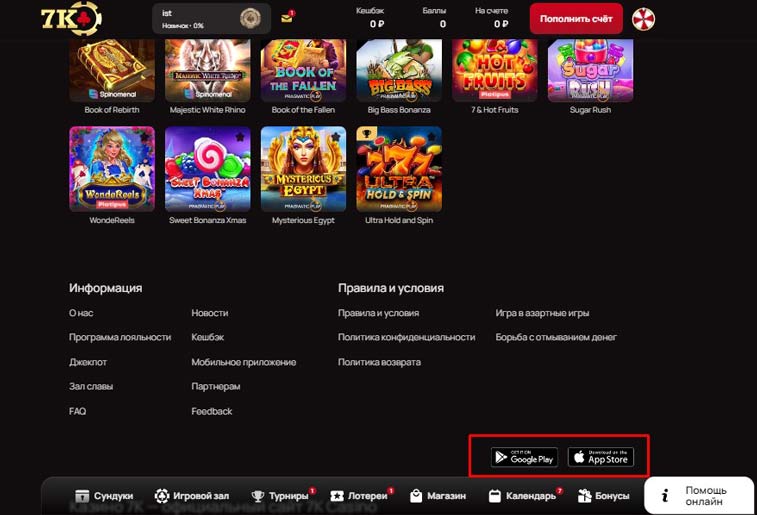Open Бонусы tab in bottom bar
This screenshot has height=515, width=757.
(x=604, y=496)
